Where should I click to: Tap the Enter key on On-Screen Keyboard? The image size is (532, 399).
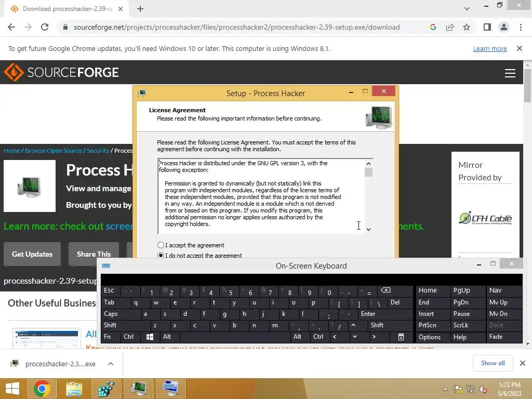coord(385,314)
